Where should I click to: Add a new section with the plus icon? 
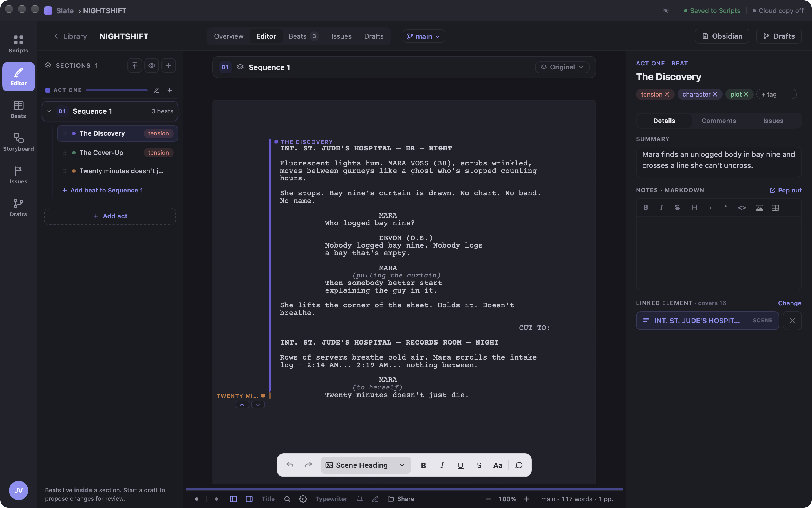pos(168,65)
